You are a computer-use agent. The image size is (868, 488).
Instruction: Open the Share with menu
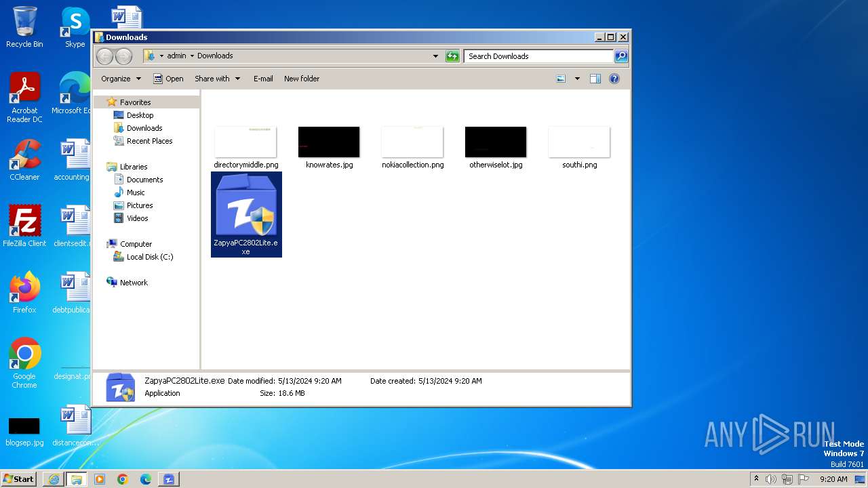(217, 79)
